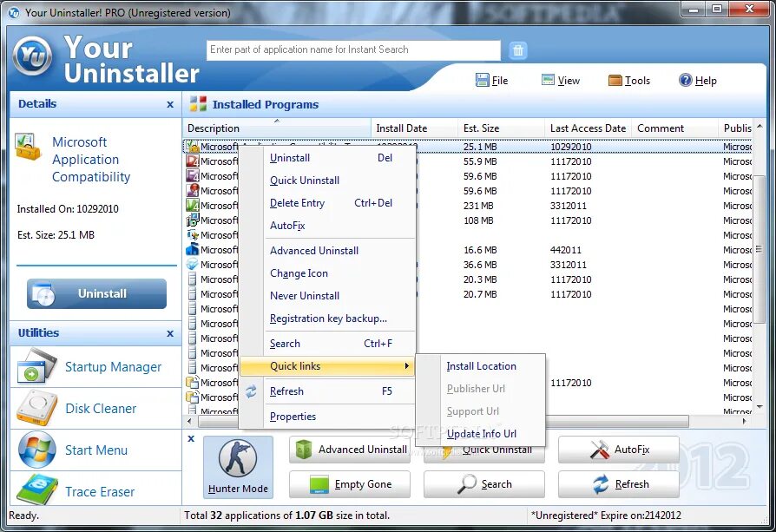Screen dimensions: 776x532
Task: Close the bottom toolbar panel
Action: pos(191,438)
